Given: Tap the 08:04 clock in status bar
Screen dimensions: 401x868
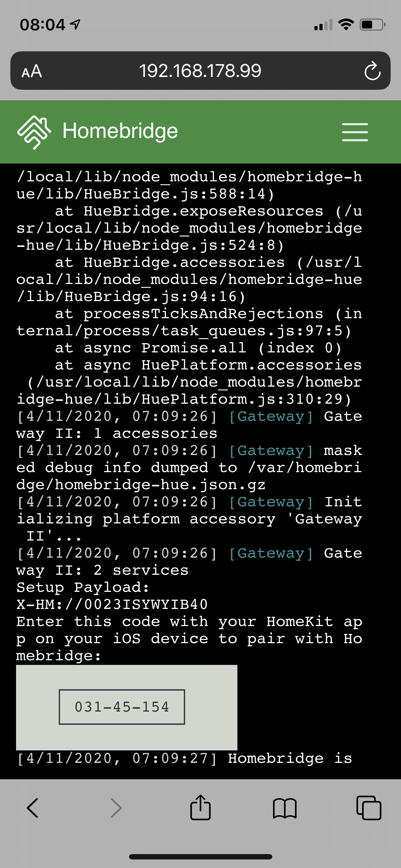Looking at the screenshot, I should pyautogui.click(x=42, y=25).
